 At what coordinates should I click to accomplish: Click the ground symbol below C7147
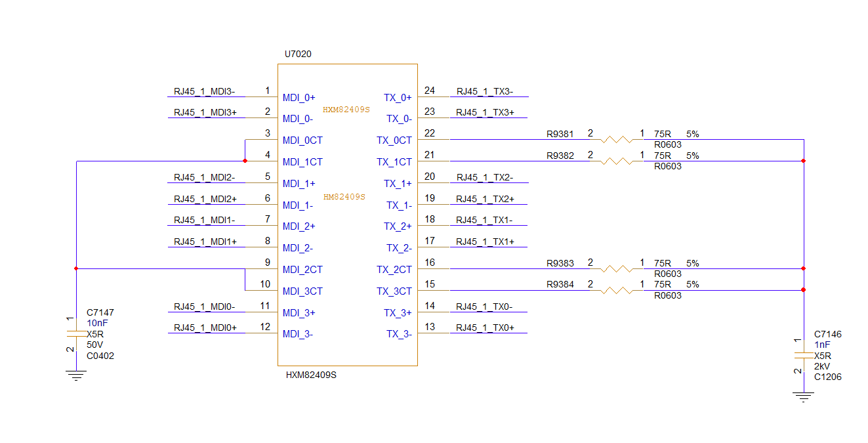pos(77,375)
